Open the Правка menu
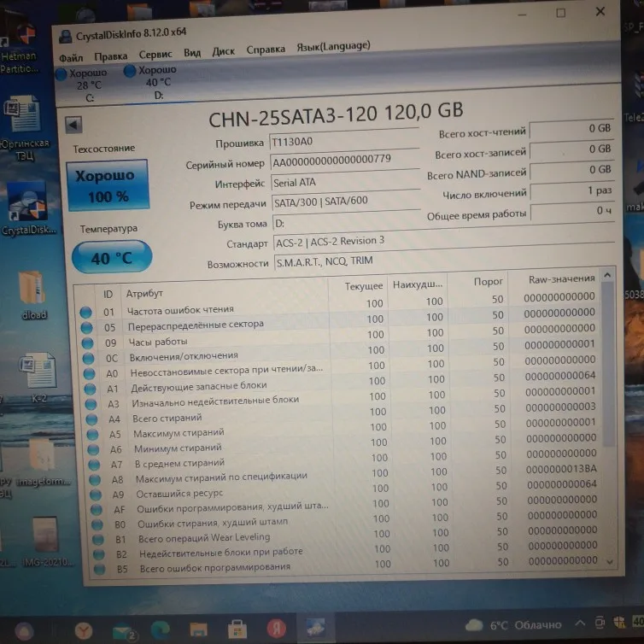The height and width of the screenshot is (644, 644). tap(110, 56)
